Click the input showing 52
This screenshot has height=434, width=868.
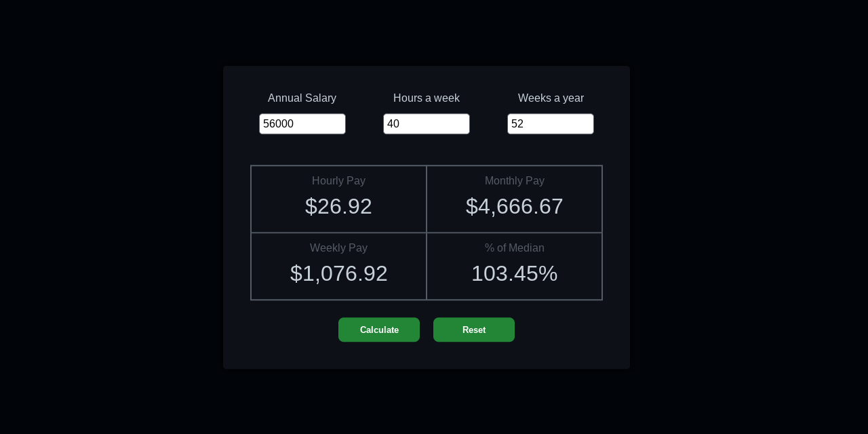click(550, 124)
